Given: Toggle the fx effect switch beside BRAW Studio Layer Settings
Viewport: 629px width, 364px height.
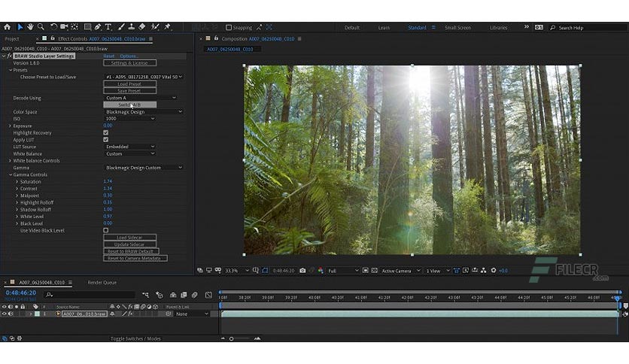Looking at the screenshot, I should (x=10, y=56).
